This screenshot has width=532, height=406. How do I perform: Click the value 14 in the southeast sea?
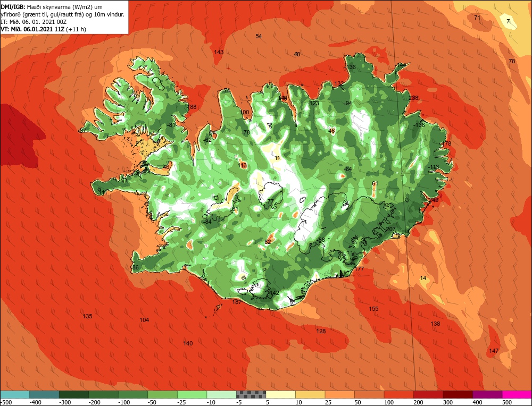pos(423,278)
